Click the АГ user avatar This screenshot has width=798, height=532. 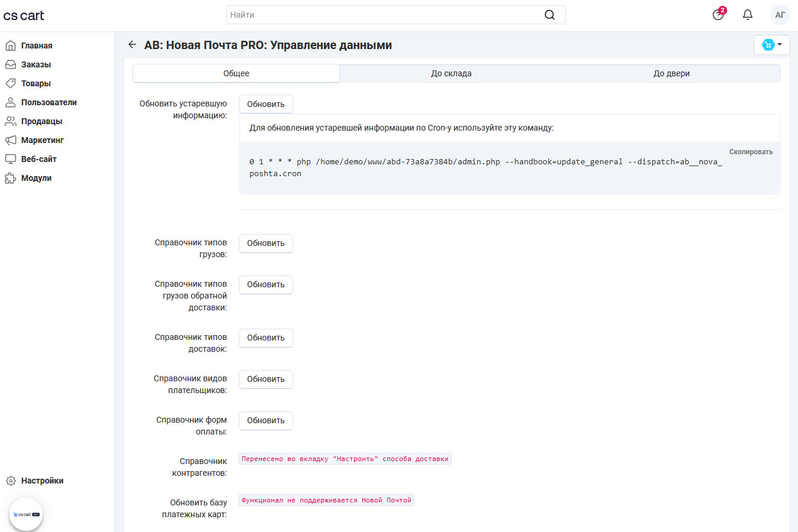tap(780, 15)
